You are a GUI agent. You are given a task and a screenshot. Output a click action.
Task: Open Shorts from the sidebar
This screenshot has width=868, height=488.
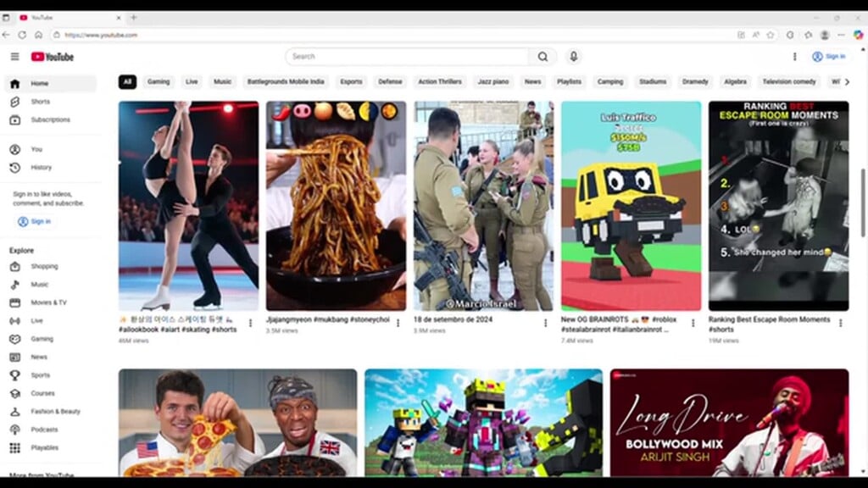pyautogui.click(x=40, y=102)
